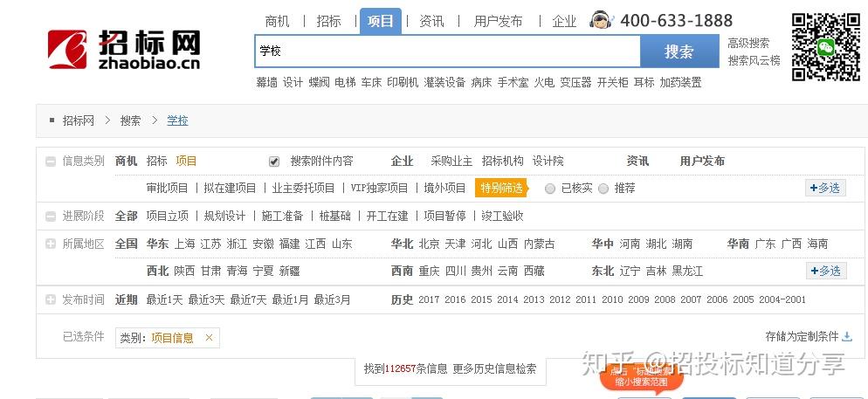Select the 已核实 radio button
Image resolution: width=868 pixels, height=399 pixels.
[549, 189]
